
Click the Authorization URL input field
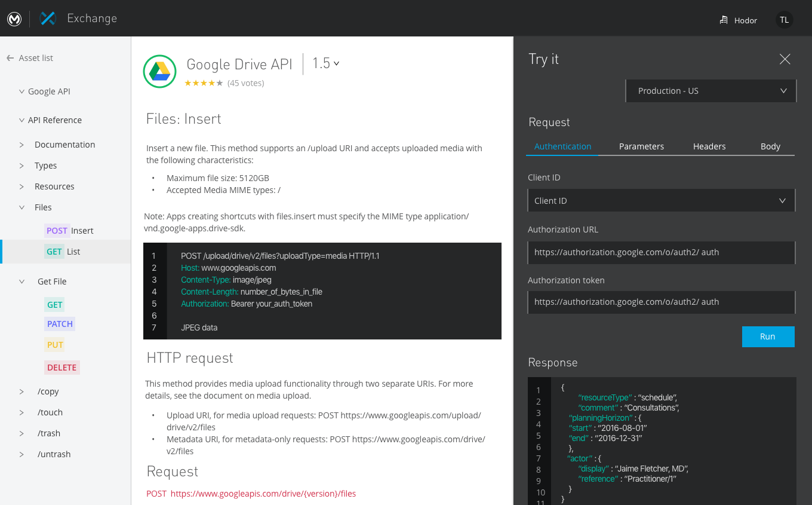point(662,252)
